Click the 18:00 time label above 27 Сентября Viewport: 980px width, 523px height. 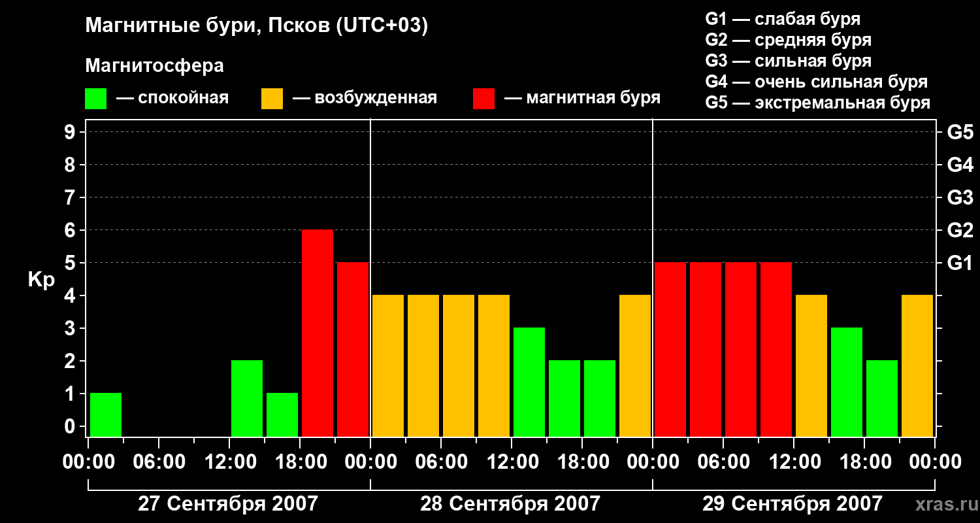(300, 462)
